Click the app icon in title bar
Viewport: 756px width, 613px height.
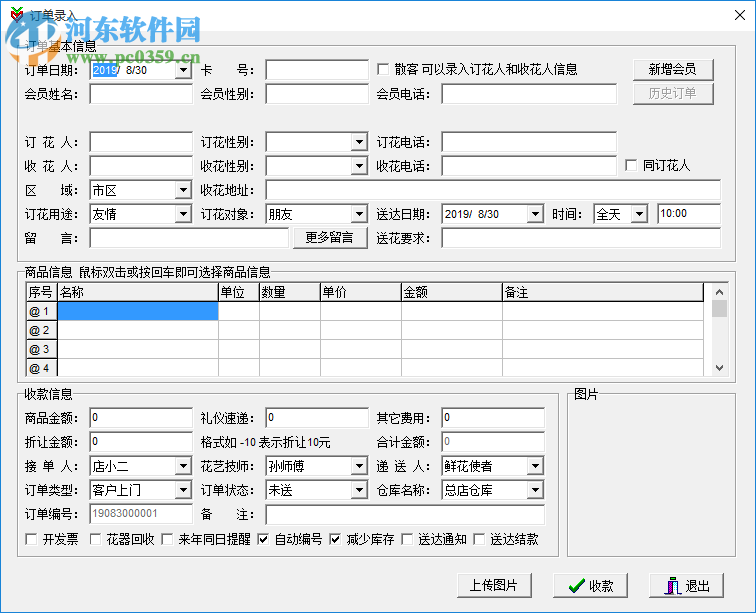(17, 14)
